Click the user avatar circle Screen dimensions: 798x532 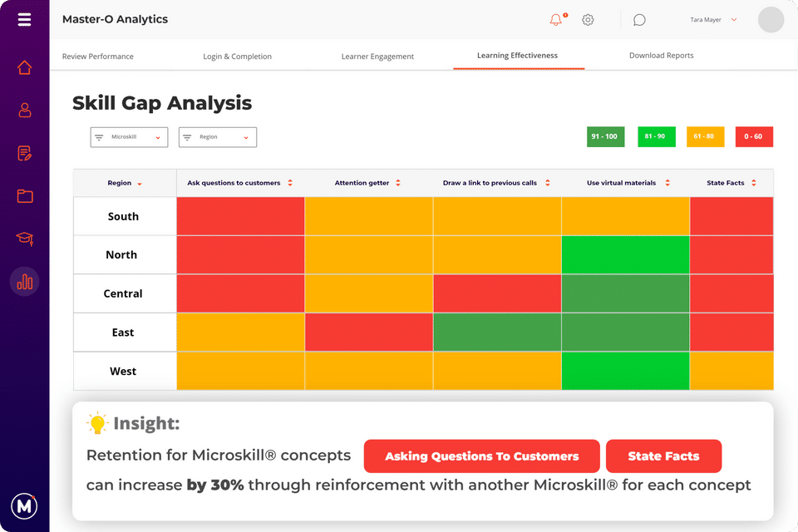point(771,20)
